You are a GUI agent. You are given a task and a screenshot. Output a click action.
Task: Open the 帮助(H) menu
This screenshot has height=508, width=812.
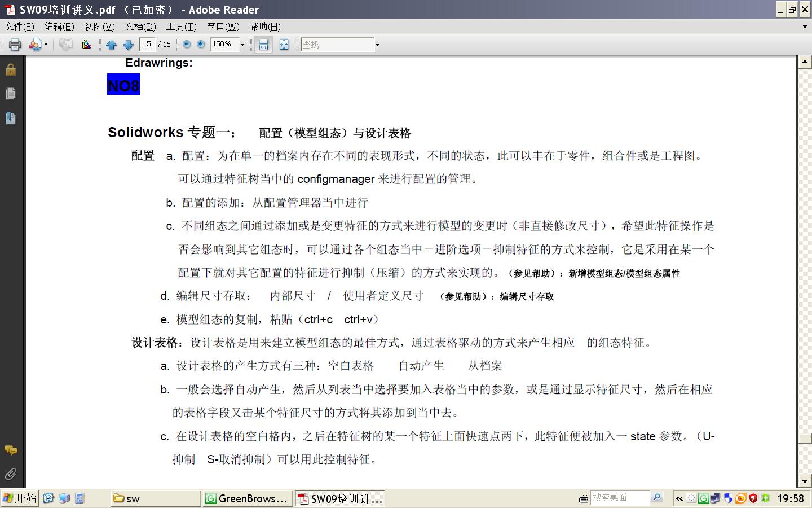pos(266,27)
